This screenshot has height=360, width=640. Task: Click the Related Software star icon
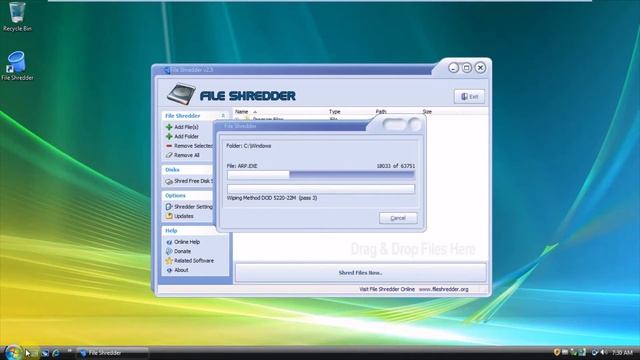169,260
